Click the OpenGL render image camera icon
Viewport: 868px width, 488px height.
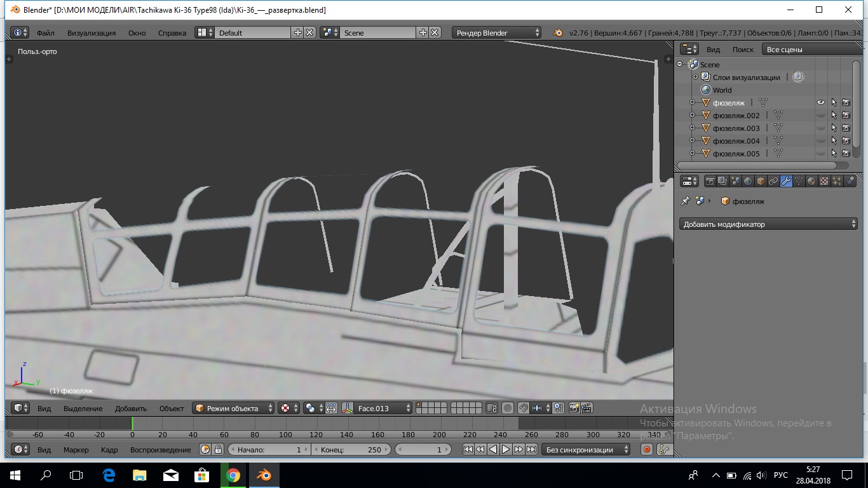(574, 408)
